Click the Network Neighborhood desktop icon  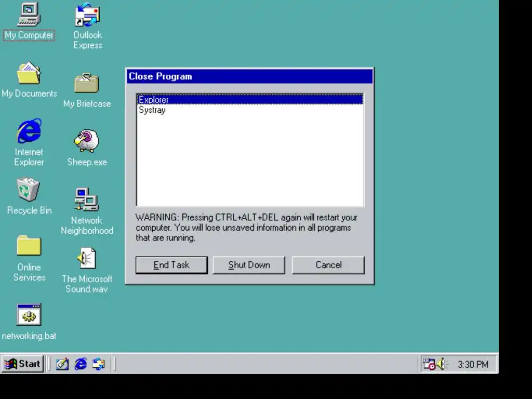87,199
